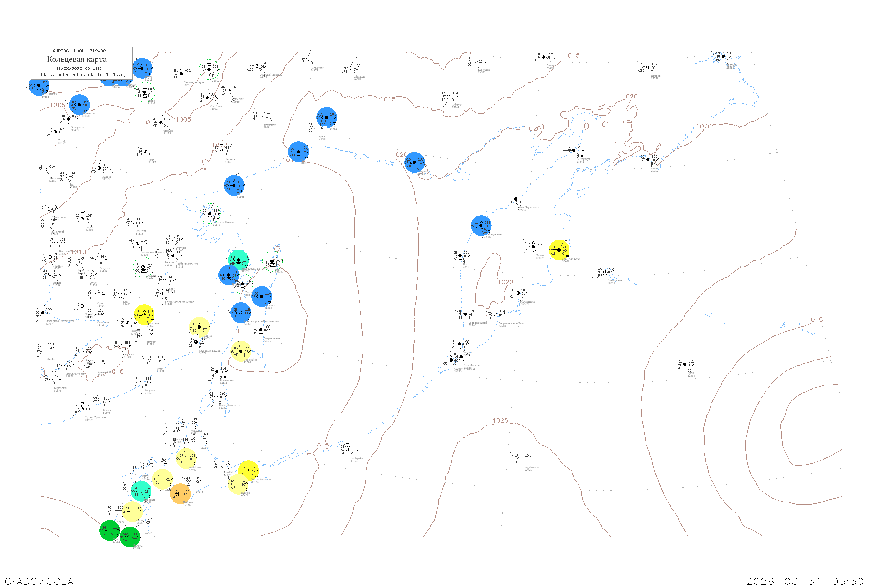The width and height of the screenshot is (882, 588).
Task: Select the blue Нерюнгри station circle
Action: click(79, 105)
